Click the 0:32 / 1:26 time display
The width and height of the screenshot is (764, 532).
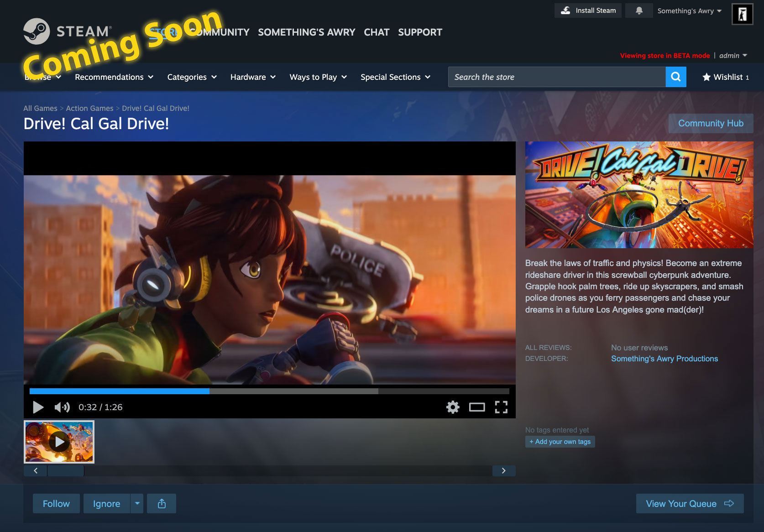[100, 407]
